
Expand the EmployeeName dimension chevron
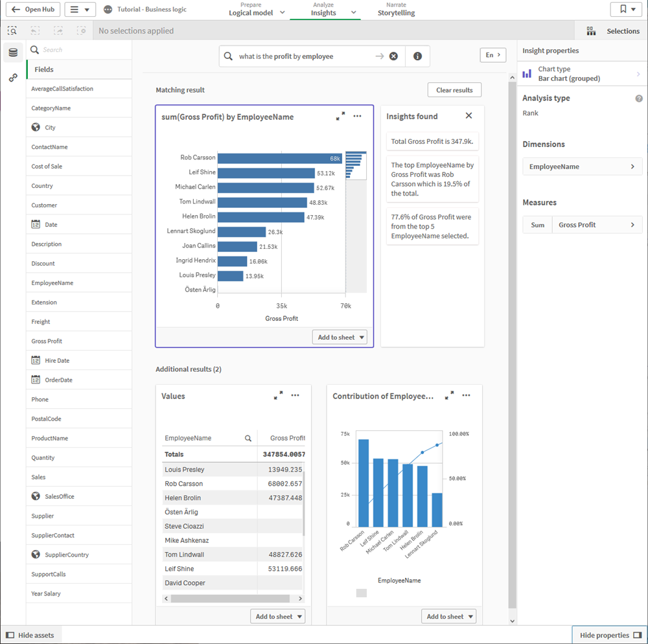[634, 167]
